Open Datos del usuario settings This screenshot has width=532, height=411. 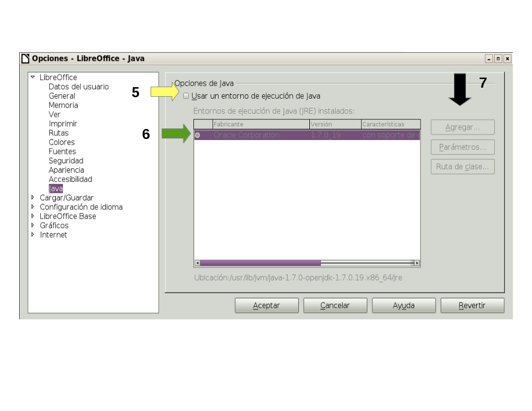[79, 87]
